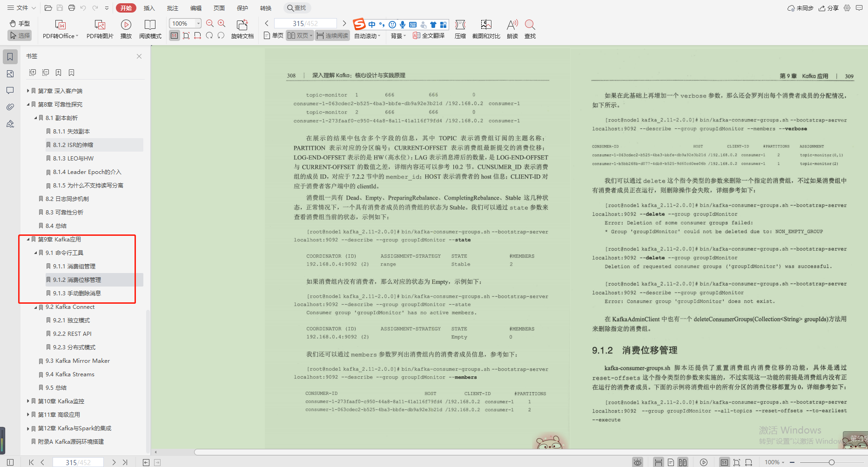Select the 手型 hand tool
868x467 pixels.
click(19, 23)
